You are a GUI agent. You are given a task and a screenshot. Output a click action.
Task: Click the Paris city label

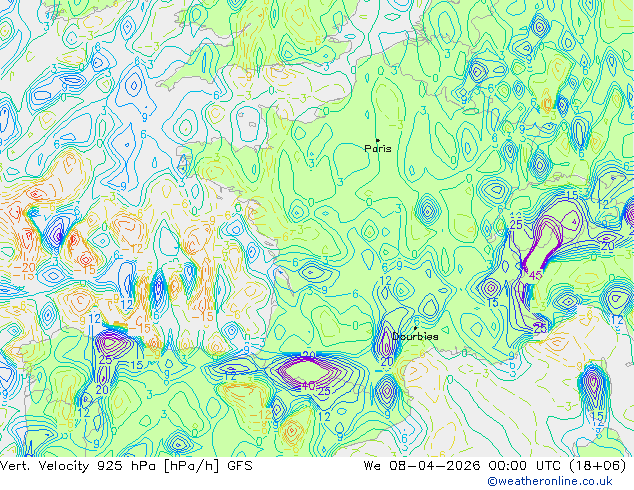click(x=378, y=148)
